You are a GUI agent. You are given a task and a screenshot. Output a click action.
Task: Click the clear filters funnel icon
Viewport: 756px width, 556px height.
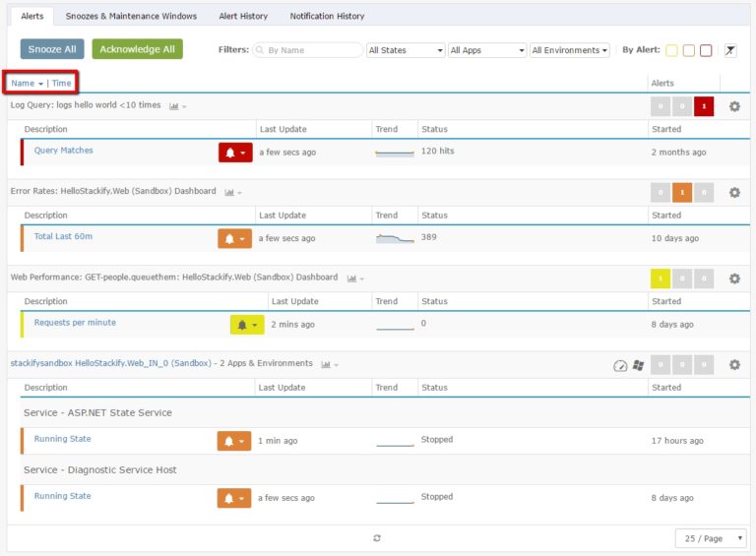pos(730,50)
